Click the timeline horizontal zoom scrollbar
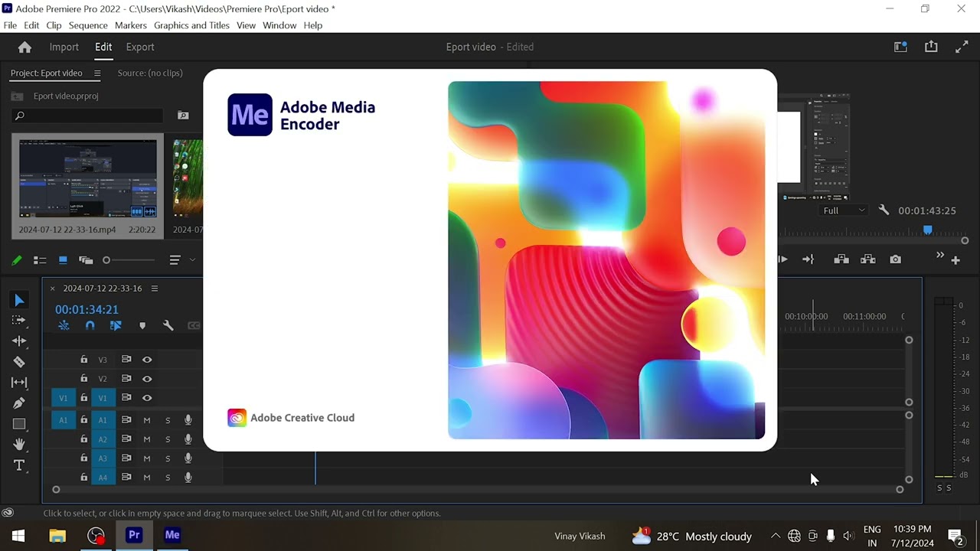The image size is (980, 551). 478,490
